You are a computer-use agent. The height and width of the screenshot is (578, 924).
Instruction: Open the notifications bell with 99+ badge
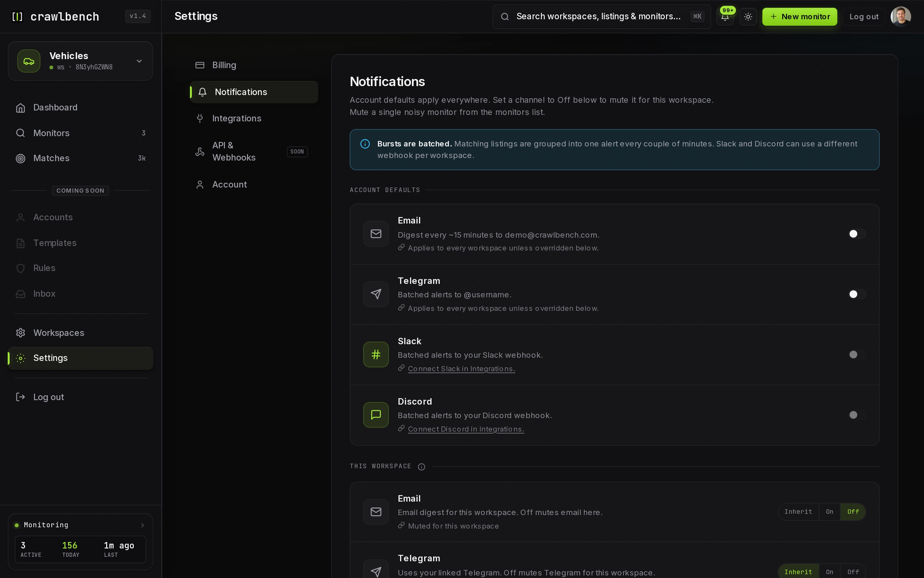(725, 17)
